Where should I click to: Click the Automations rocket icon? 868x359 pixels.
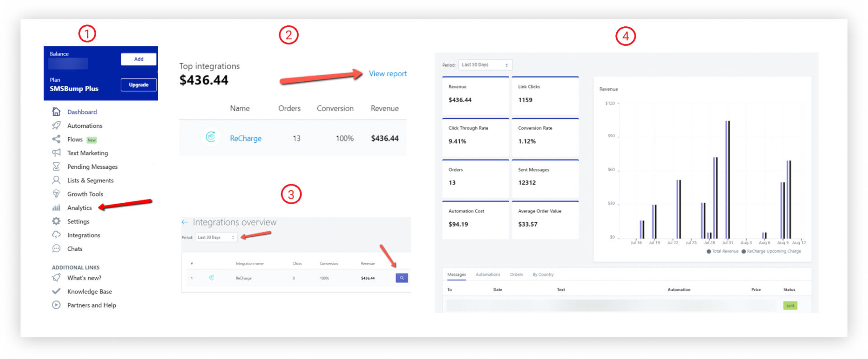(x=56, y=125)
